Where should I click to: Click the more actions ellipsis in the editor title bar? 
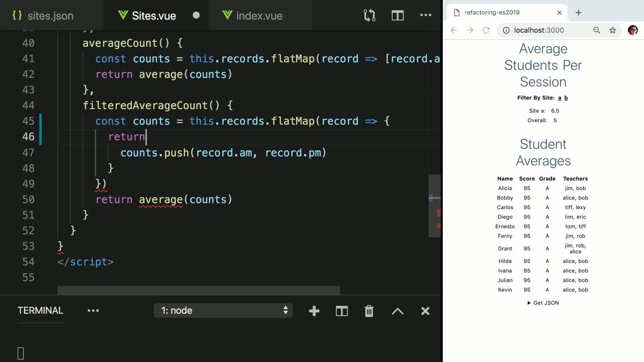(x=425, y=15)
